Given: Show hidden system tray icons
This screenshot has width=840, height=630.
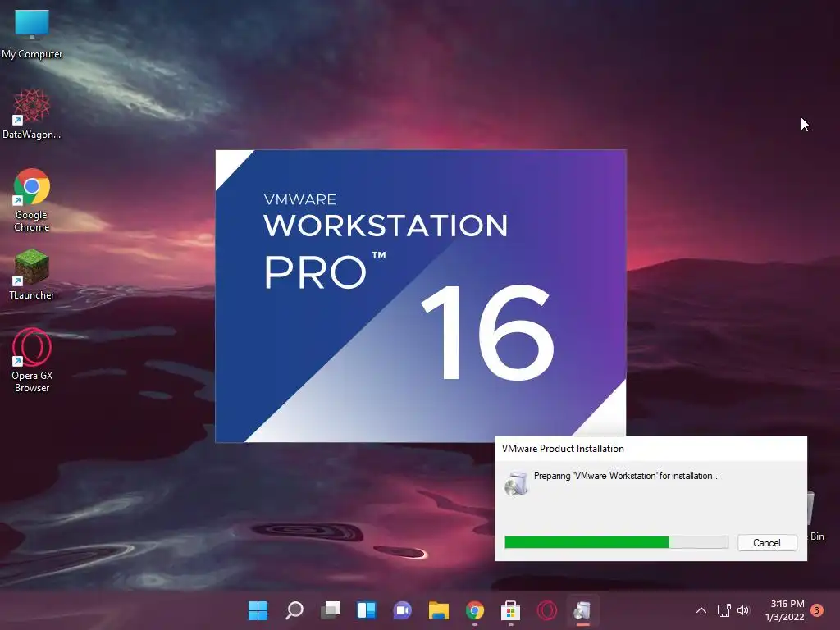Looking at the screenshot, I should pyautogui.click(x=701, y=610).
